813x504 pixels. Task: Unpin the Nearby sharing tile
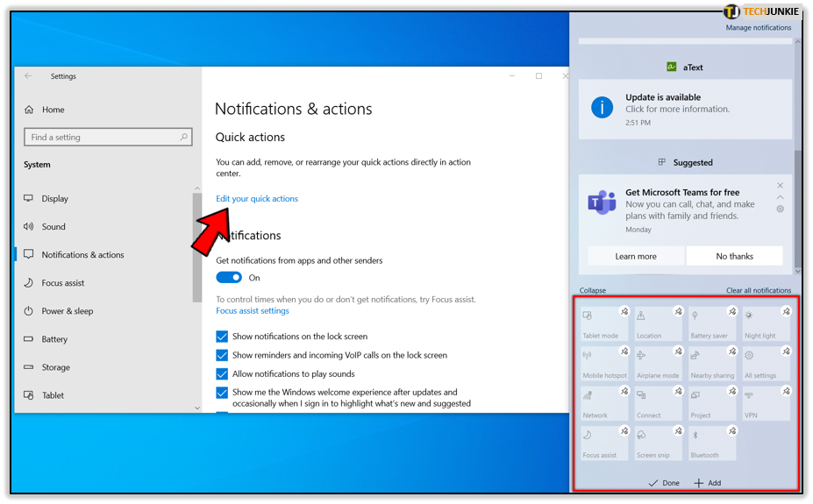(x=732, y=351)
